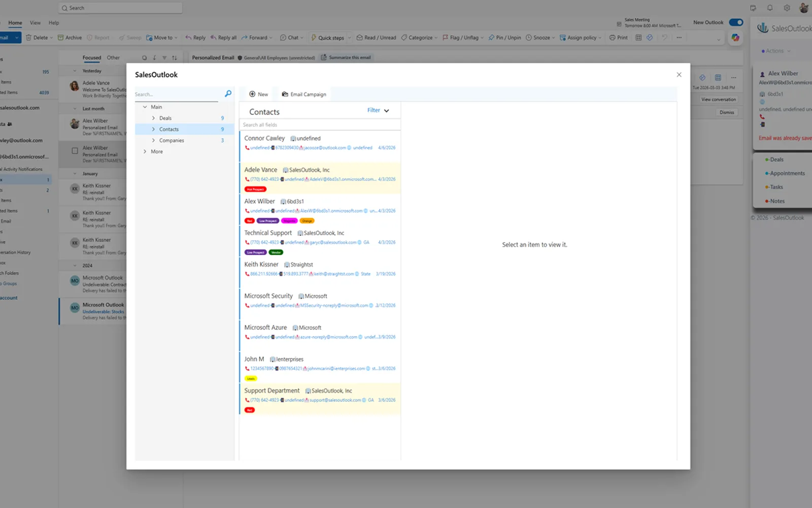Screen dimensions: 812x508
Task: Click Flag / Unflag in ribbon
Action: (460, 38)
